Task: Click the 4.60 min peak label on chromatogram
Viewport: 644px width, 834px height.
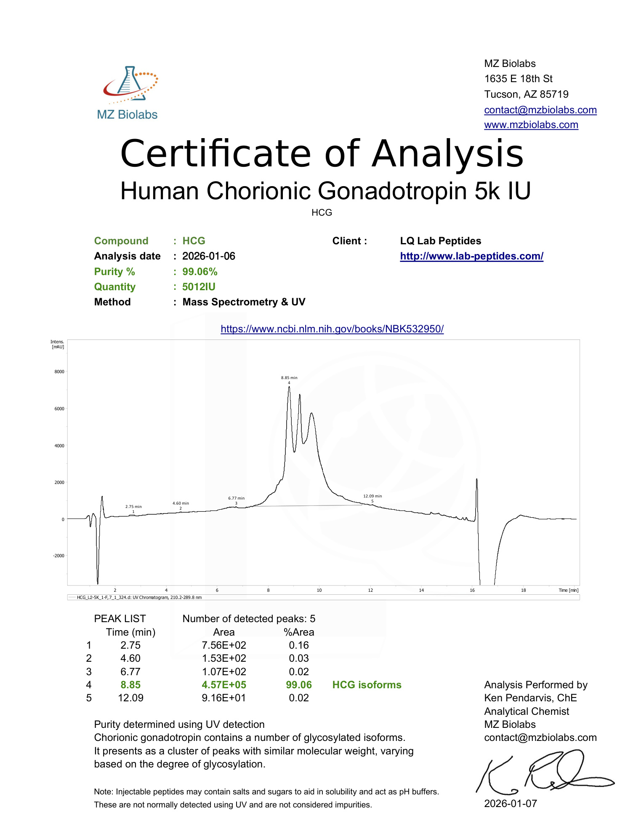Action: point(181,503)
